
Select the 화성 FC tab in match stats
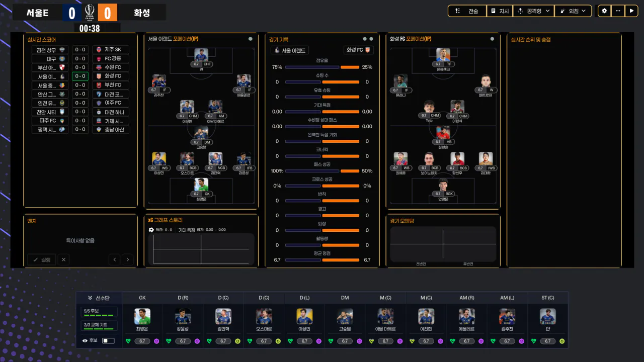359,50
